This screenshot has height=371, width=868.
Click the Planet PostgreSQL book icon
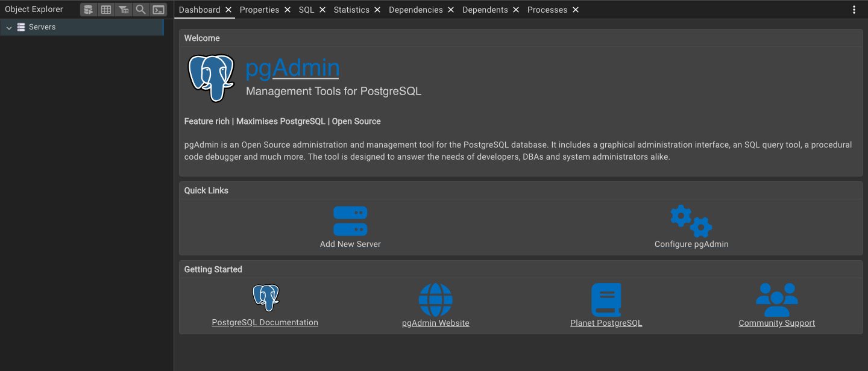click(x=606, y=300)
